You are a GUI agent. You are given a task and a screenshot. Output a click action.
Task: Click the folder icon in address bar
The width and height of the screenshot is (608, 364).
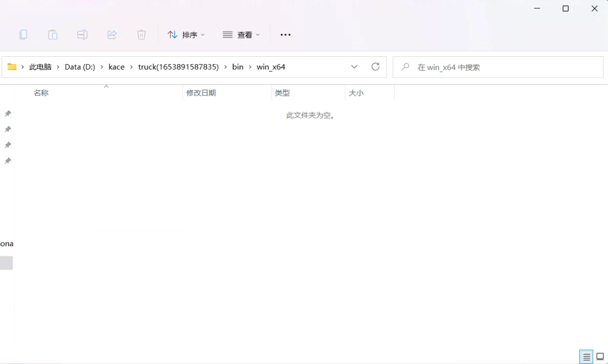point(12,67)
